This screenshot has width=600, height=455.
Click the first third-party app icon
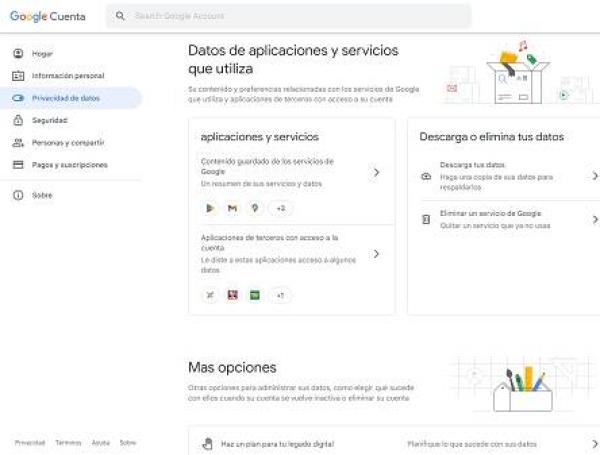[210, 295]
